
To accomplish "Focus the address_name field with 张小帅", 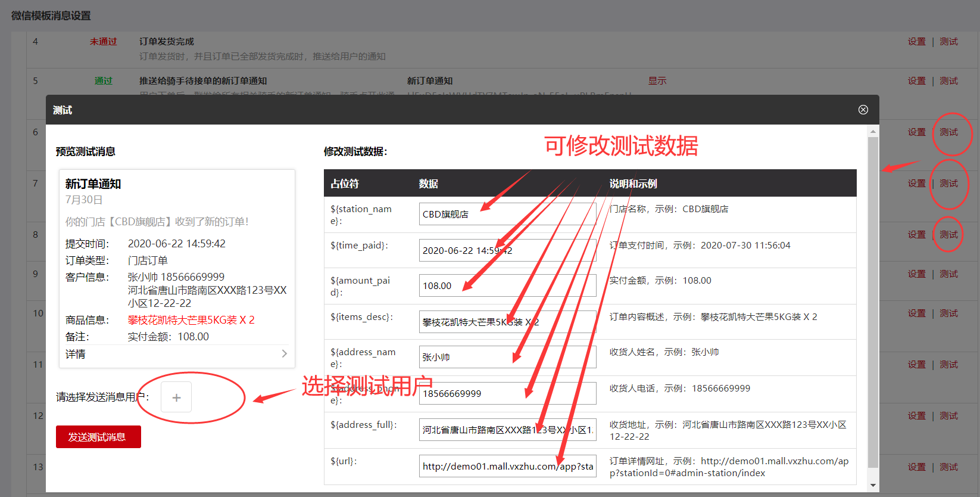I will click(507, 358).
